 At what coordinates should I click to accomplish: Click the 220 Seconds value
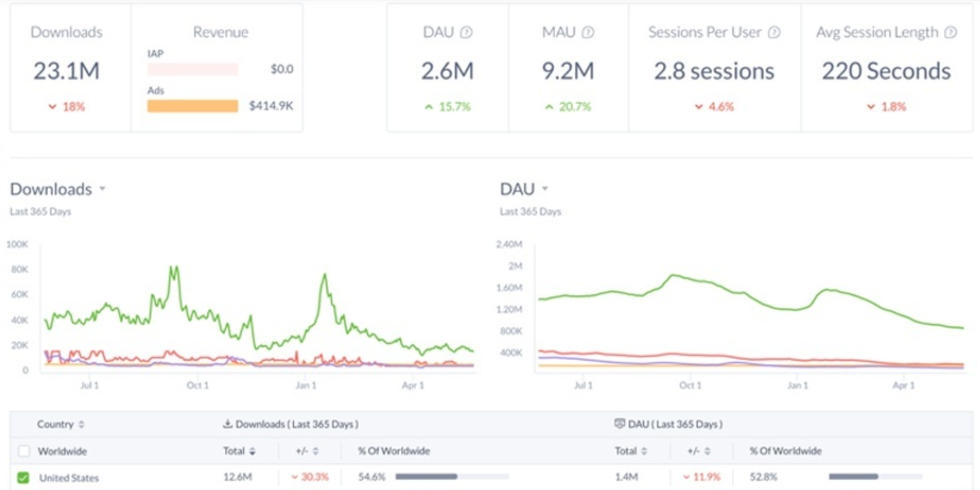tap(887, 71)
